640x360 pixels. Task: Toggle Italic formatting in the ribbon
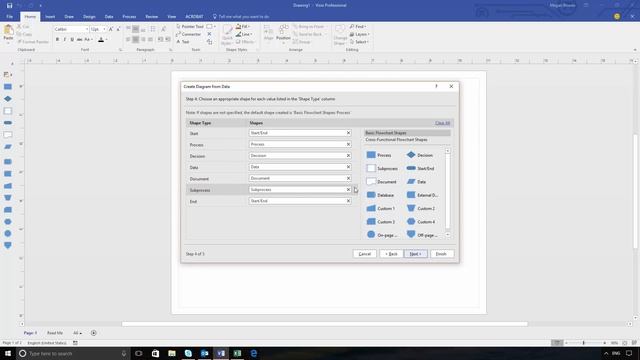coord(64,40)
